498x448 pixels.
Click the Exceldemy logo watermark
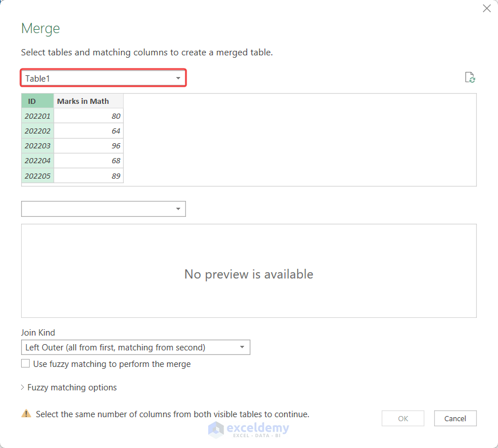click(x=248, y=429)
